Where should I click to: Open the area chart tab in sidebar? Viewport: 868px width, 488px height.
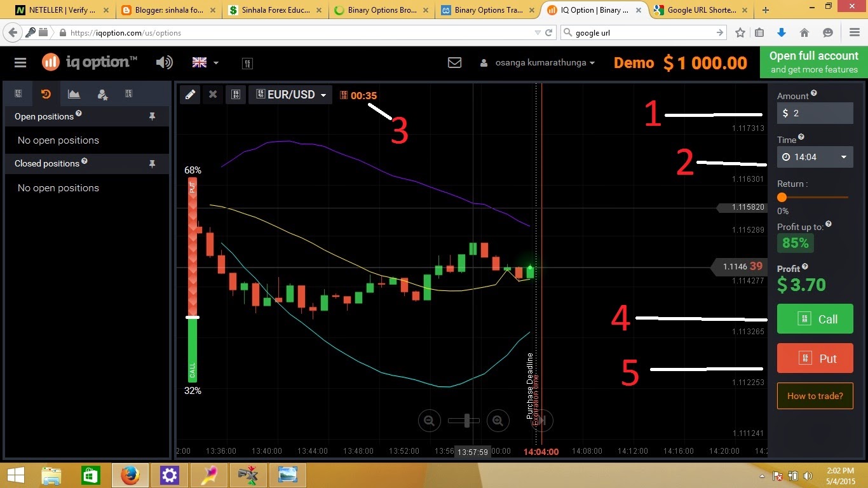tap(74, 93)
